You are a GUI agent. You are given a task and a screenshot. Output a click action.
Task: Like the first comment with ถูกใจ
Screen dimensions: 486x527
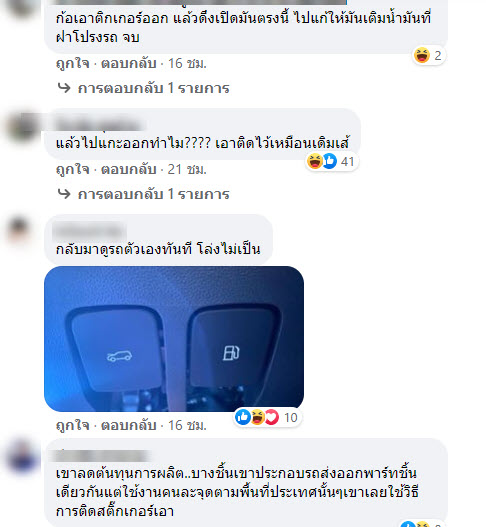(x=73, y=63)
